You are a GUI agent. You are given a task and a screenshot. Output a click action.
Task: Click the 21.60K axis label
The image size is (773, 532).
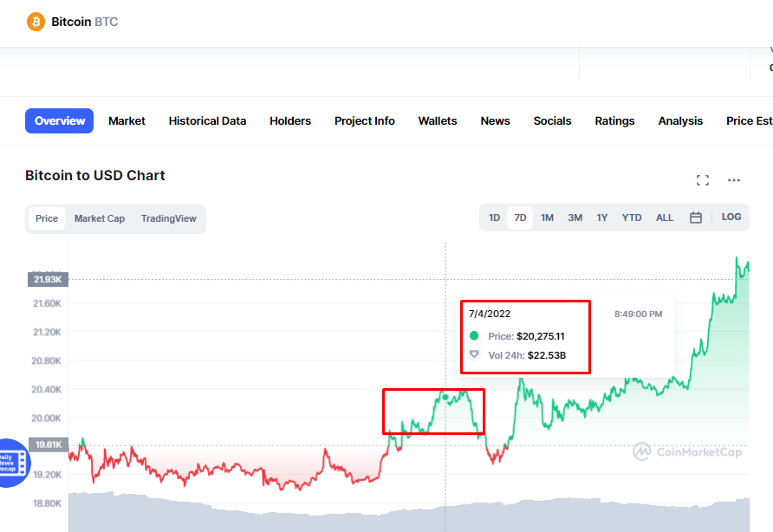tap(48, 303)
